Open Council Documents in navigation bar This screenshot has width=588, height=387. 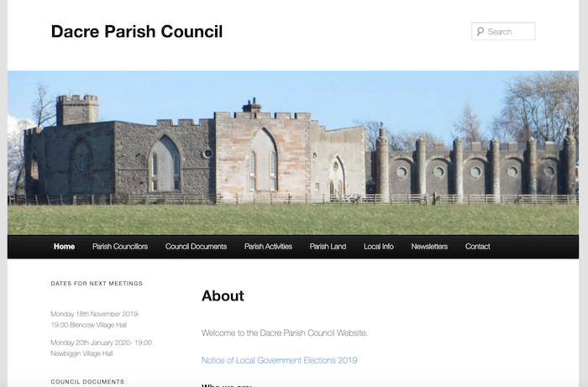pyautogui.click(x=196, y=247)
